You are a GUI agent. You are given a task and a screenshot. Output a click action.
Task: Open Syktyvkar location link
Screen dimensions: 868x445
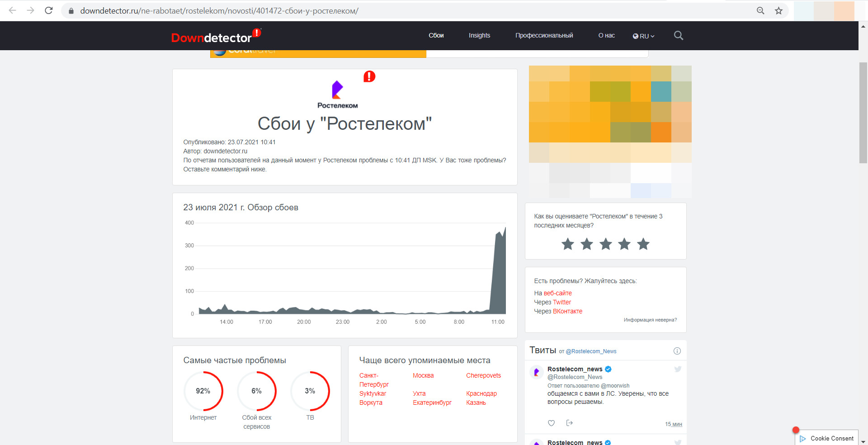[373, 393]
